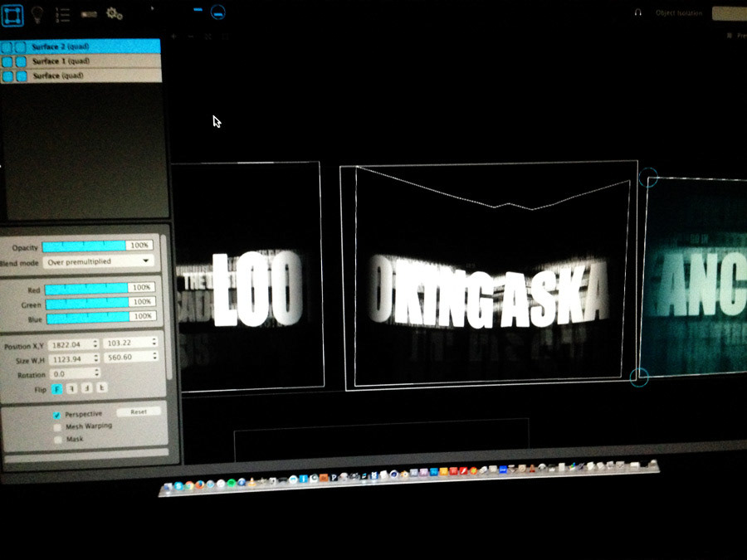Click the top-right corner handle of selected quad

[x=648, y=178]
